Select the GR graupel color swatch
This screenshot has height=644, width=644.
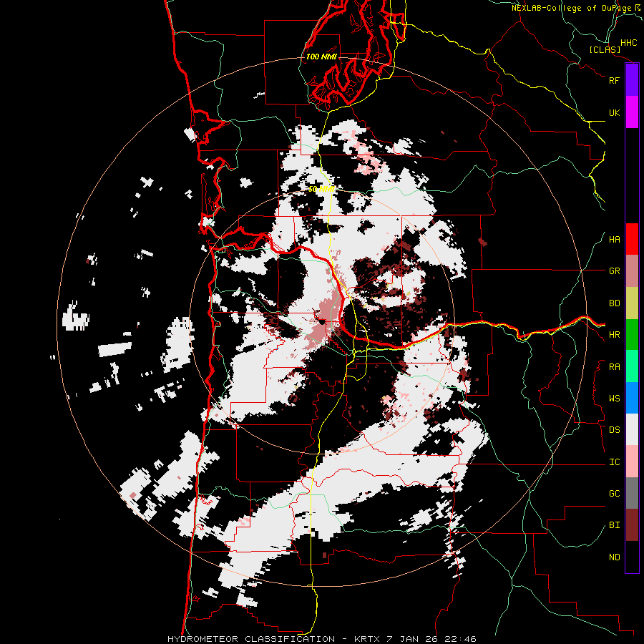pyautogui.click(x=632, y=271)
